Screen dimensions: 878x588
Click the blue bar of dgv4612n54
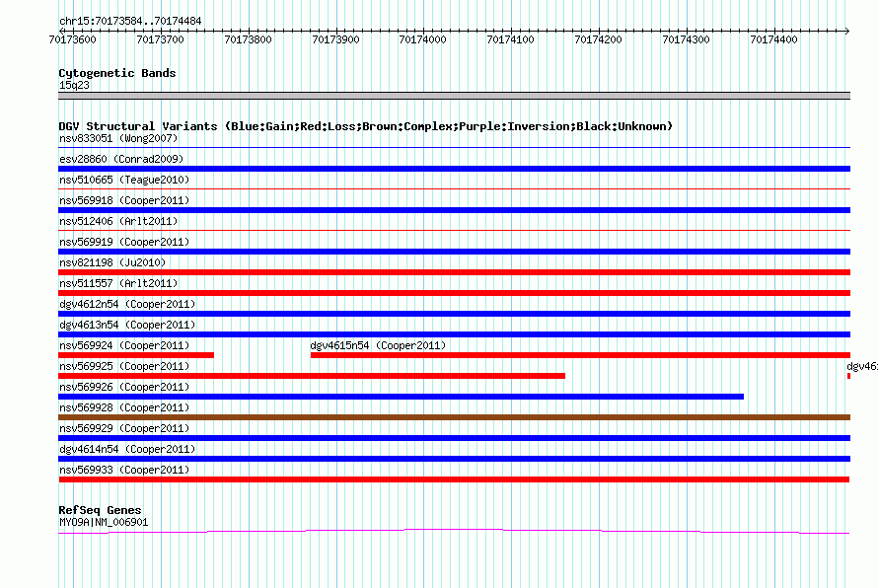pyautogui.click(x=454, y=314)
